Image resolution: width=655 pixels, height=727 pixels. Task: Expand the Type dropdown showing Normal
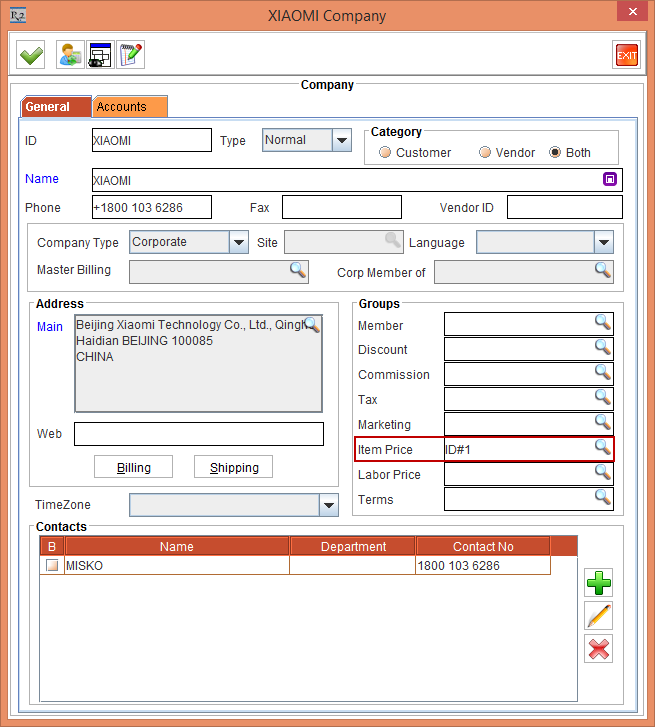click(x=342, y=141)
